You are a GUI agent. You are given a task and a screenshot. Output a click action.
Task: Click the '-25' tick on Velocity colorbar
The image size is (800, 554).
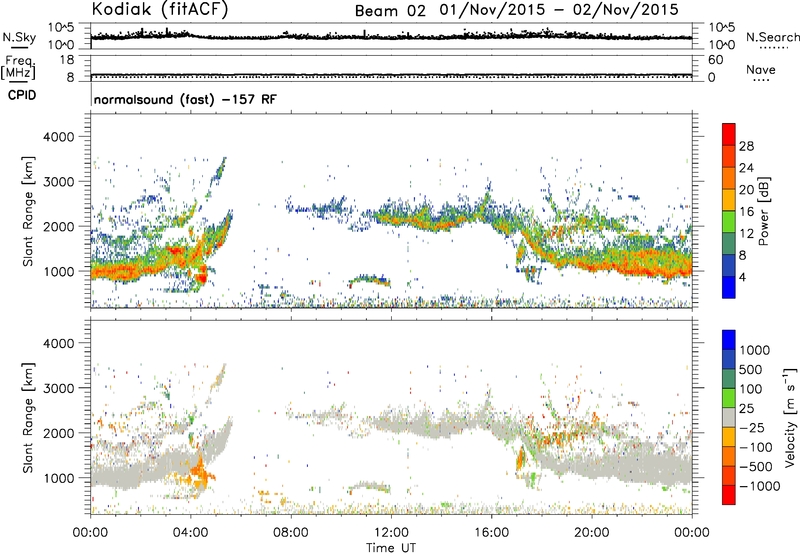tap(753, 427)
